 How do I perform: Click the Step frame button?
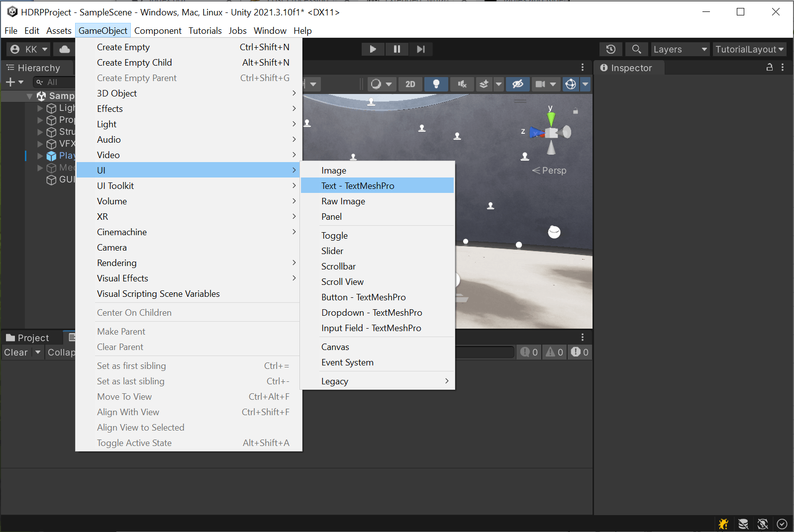tap(421, 49)
